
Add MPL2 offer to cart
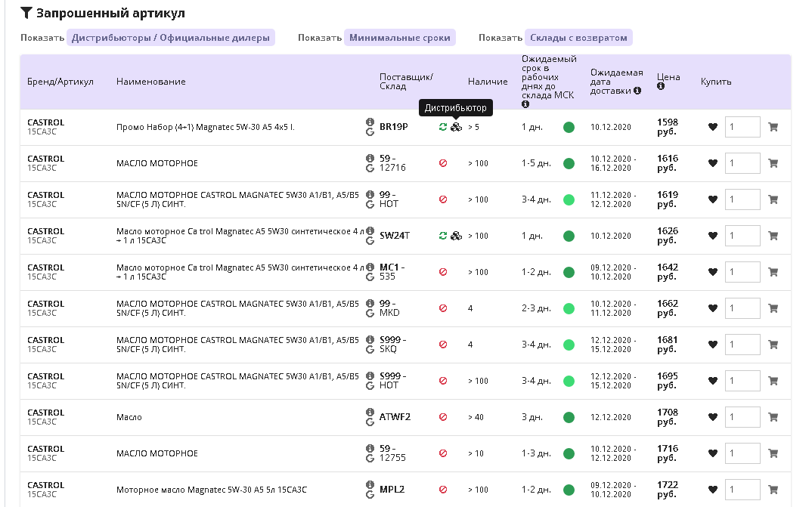[773, 490]
